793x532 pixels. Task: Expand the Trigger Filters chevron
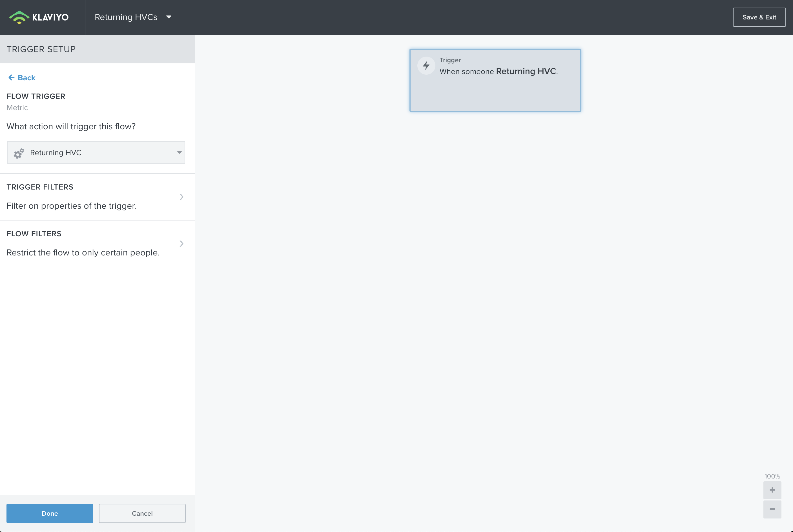click(x=181, y=197)
